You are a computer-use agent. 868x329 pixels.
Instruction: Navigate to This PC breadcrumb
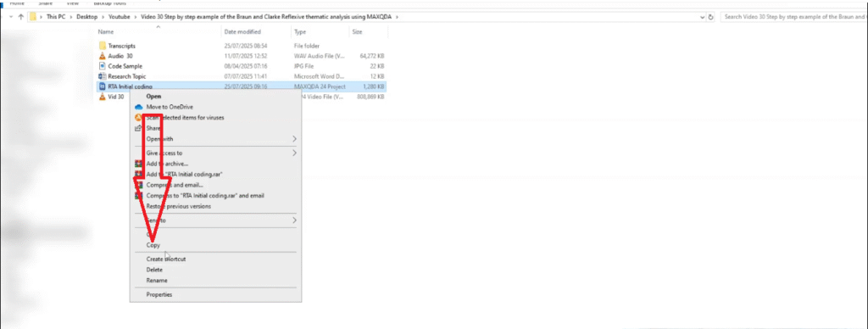point(57,17)
